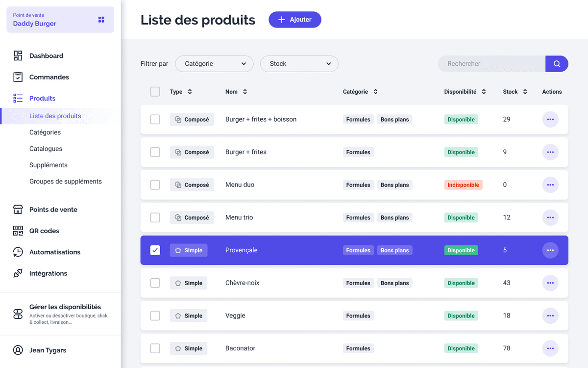Click the search magnifier button
The image size is (588, 368).
[557, 64]
